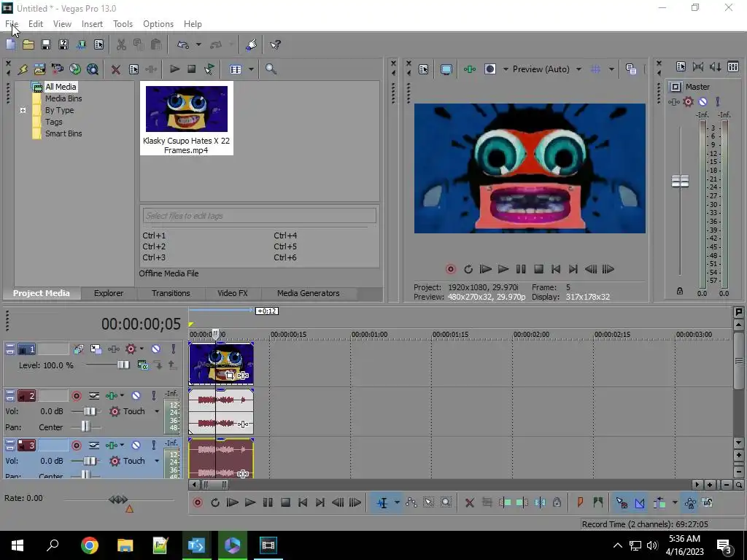This screenshot has width=747, height=560.
Task: Click the track 1 Level slider handle
Action: pyautogui.click(x=123, y=365)
